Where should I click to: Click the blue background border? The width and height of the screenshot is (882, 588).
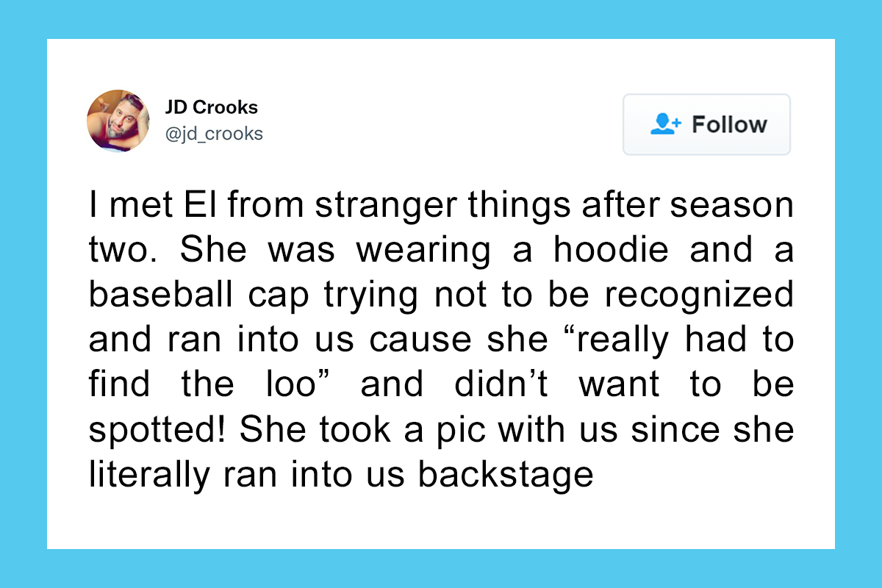22,294
